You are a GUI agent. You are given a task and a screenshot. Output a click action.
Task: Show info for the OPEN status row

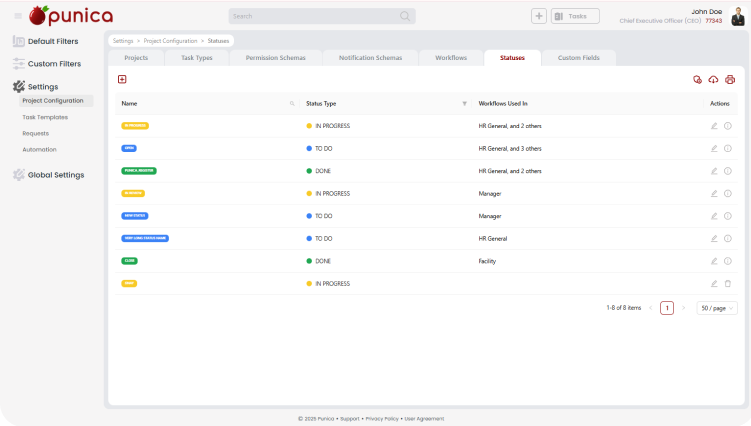click(728, 149)
